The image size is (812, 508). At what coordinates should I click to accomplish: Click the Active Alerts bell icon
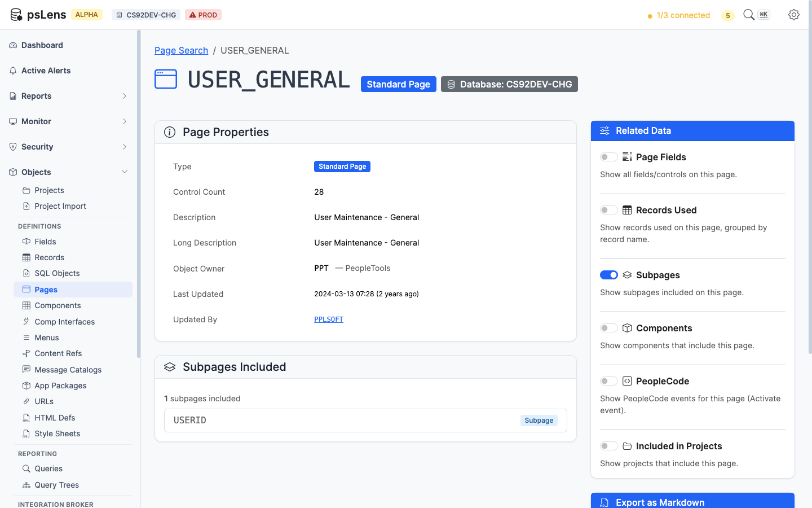(x=13, y=71)
